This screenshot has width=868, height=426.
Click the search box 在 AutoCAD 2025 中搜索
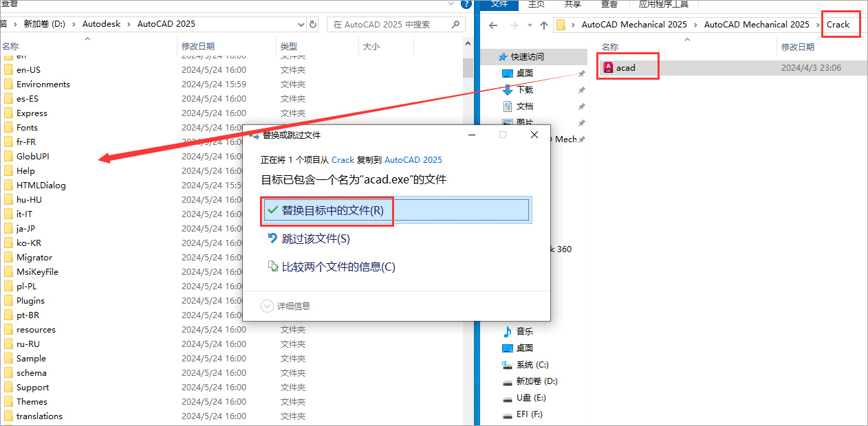pyautogui.click(x=395, y=24)
